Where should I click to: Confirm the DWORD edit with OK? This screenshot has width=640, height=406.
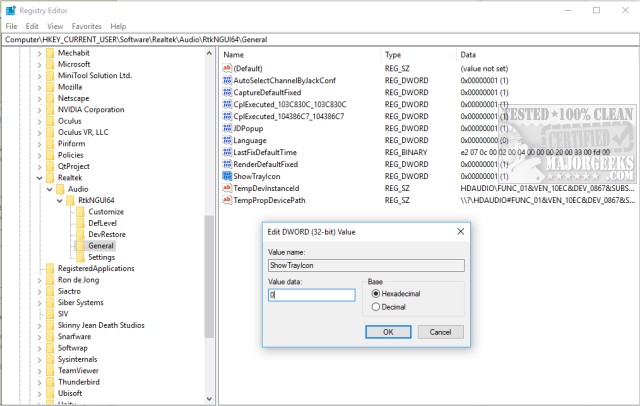388,332
